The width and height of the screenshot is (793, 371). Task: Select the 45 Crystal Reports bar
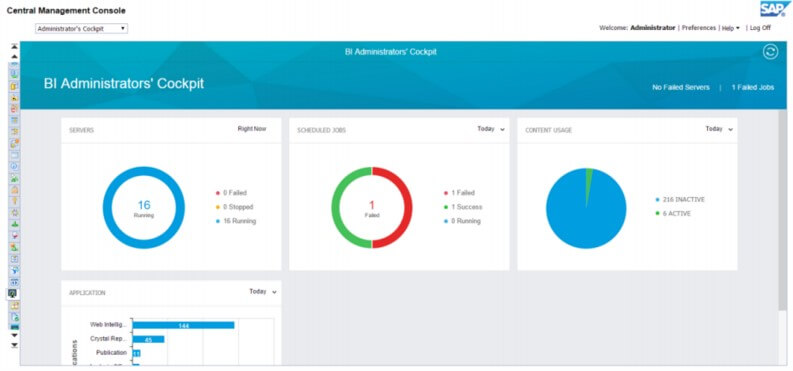click(x=149, y=340)
